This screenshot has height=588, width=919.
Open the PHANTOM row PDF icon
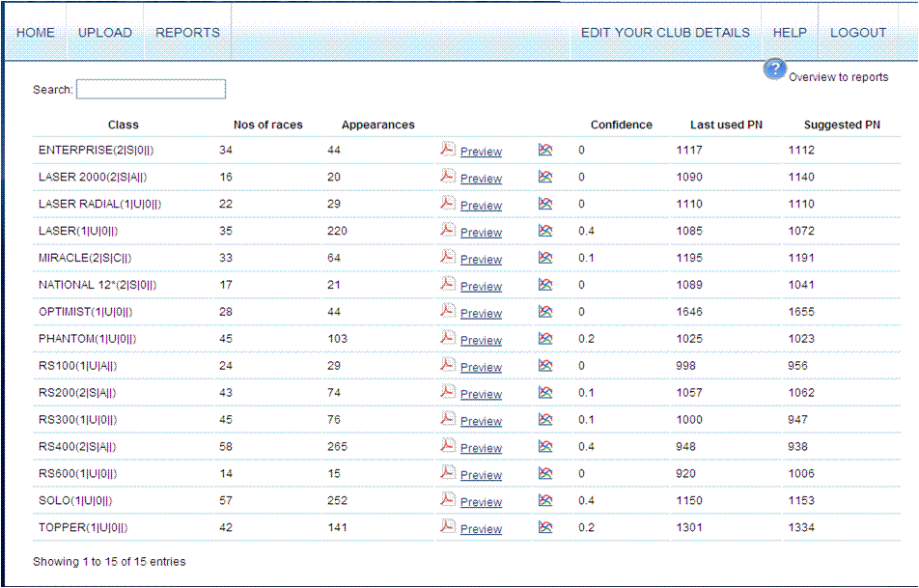(448, 338)
